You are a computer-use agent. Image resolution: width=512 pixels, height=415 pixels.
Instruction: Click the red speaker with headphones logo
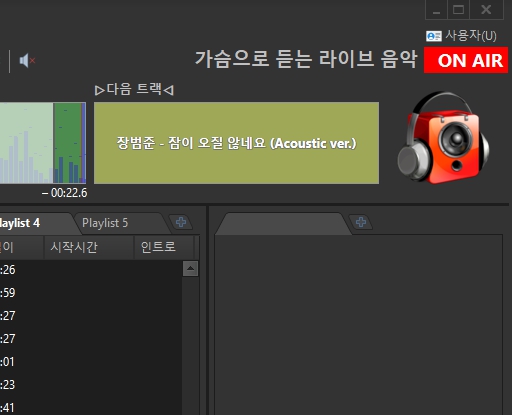coord(443,137)
